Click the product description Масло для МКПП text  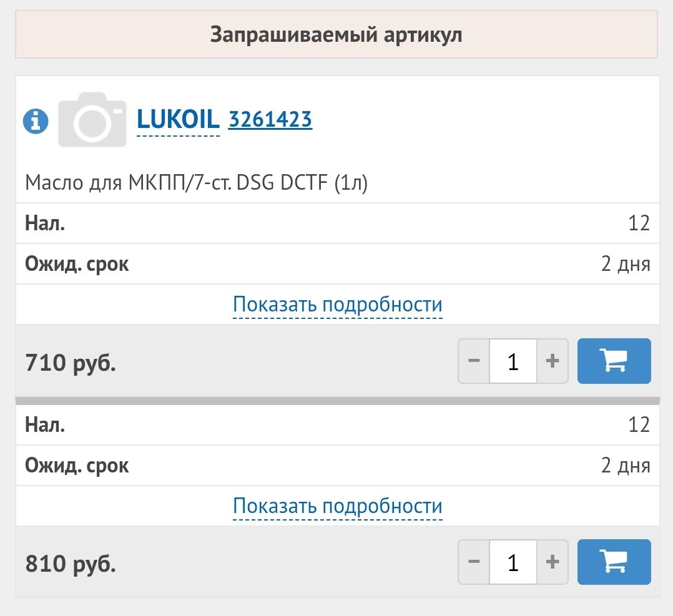click(x=196, y=183)
